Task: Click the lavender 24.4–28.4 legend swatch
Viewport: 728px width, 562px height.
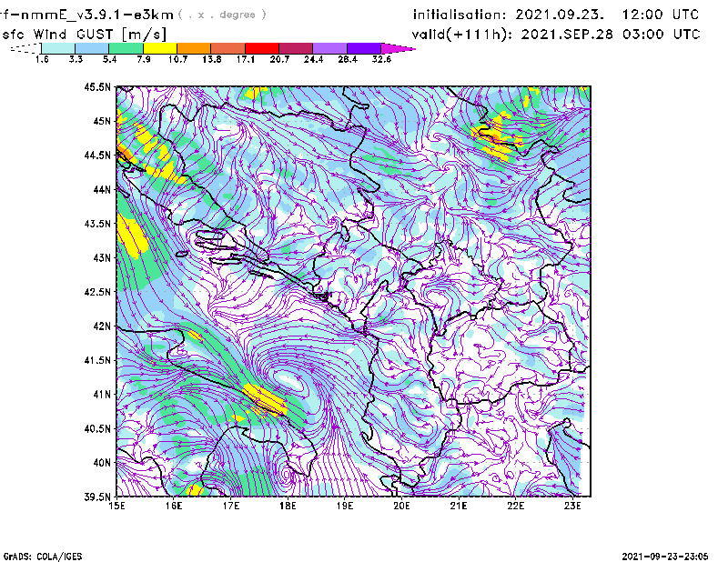Action: click(330, 48)
